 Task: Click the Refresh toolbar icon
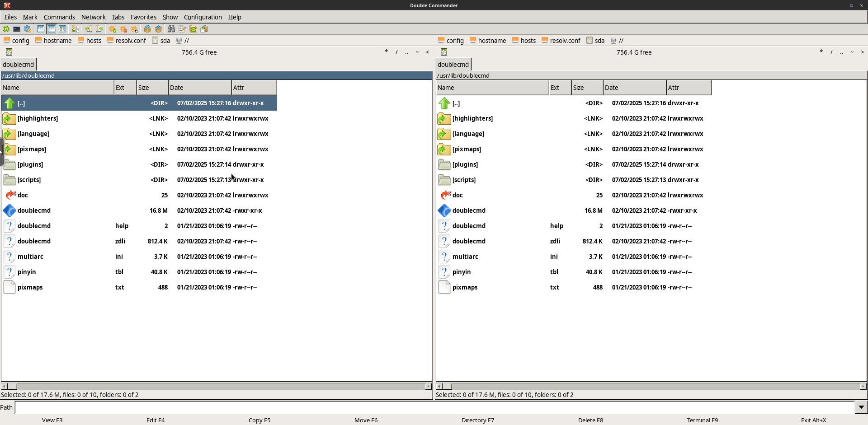coord(6,29)
